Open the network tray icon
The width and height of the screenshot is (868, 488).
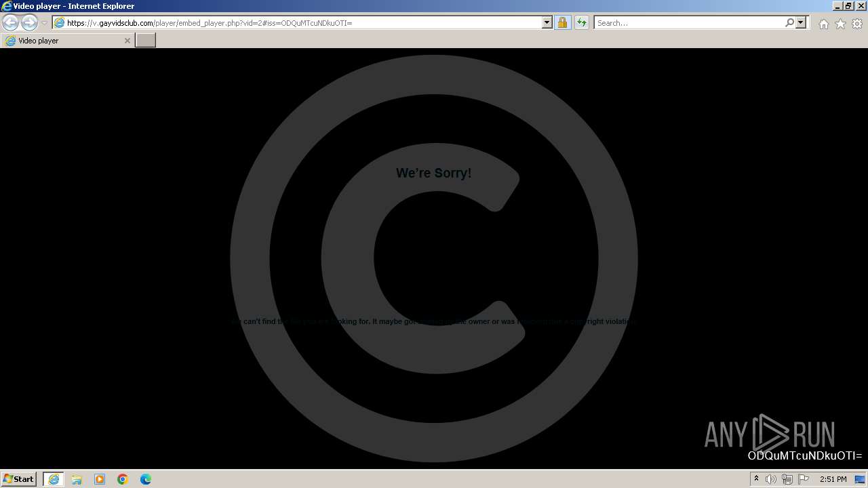(x=787, y=479)
